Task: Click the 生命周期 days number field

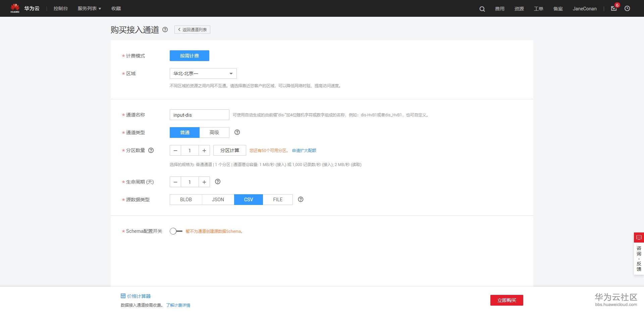Action: [x=190, y=182]
